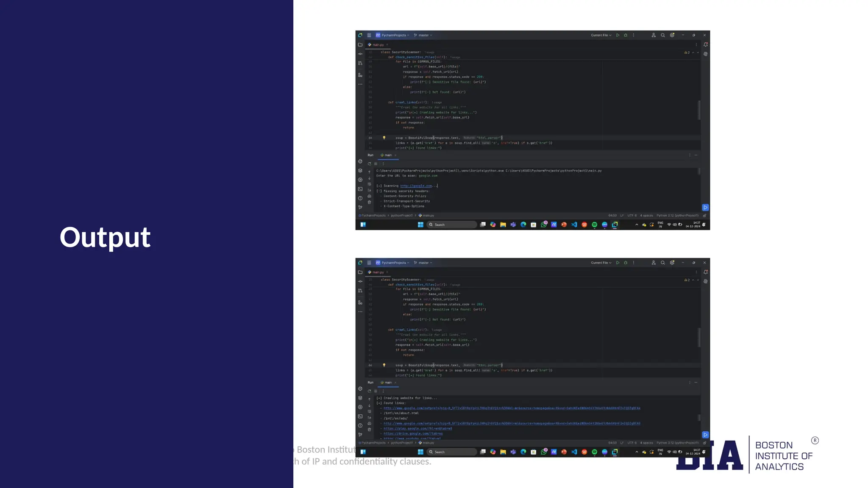868x488 pixels.
Task: Open the play.google.com link in the bottom console
Action: tap(417, 428)
